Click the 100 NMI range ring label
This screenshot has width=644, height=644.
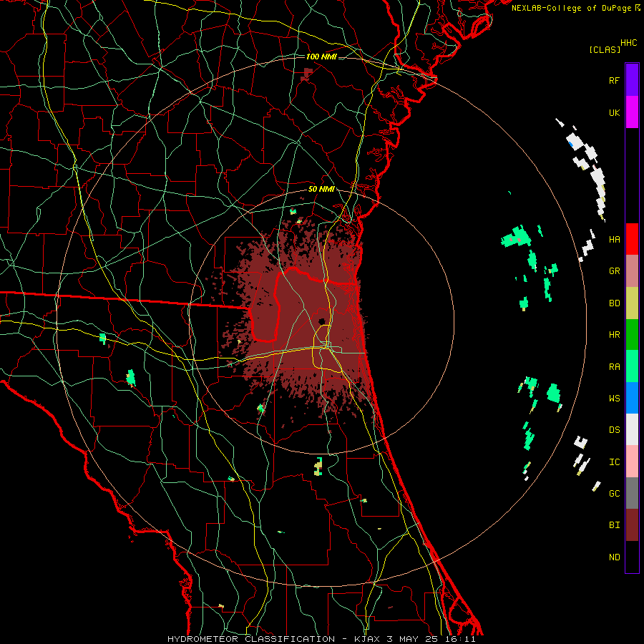321,57
